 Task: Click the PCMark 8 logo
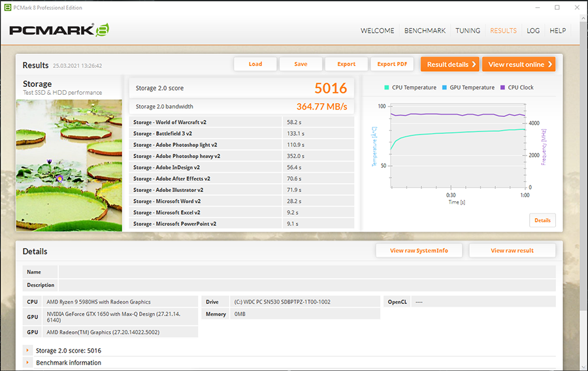coord(59,30)
